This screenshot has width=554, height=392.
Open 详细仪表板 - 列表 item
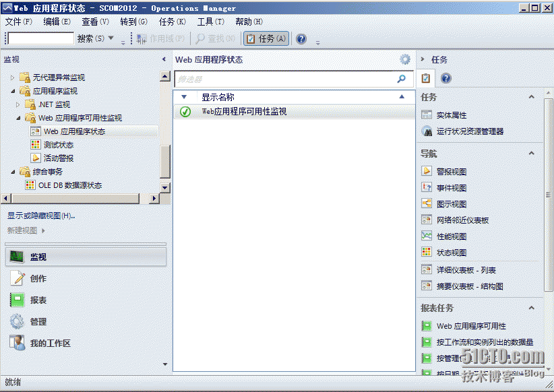pos(466,270)
